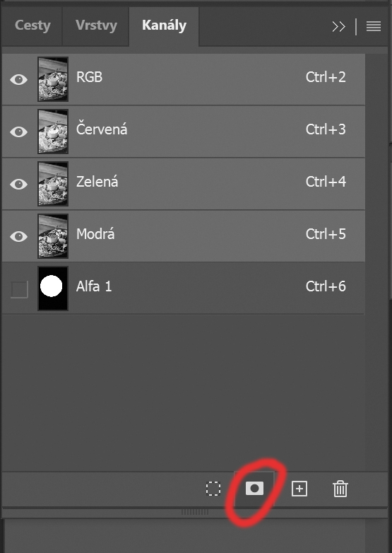Open the Channels panel hamburger menu
The image size is (392, 553).
(x=374, y=26)
